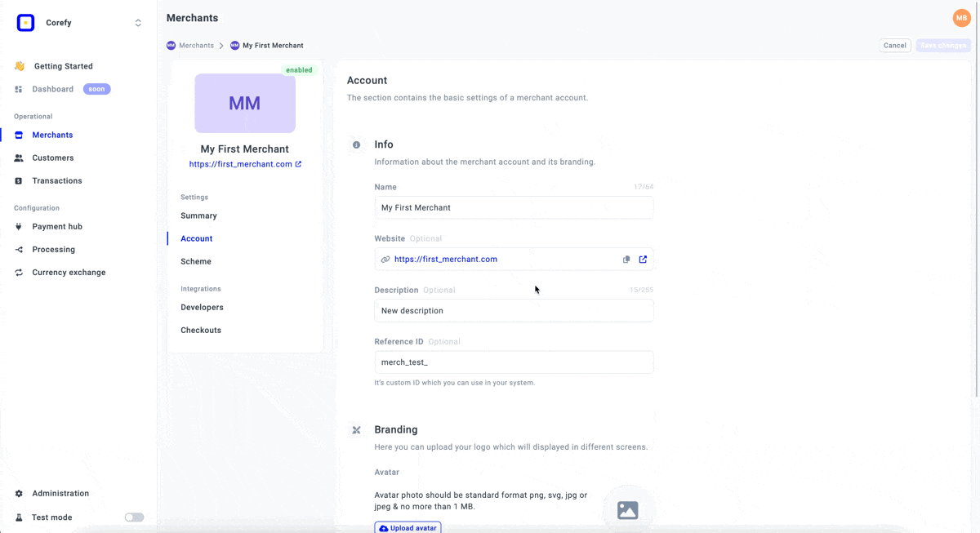Image resolution: width=980 pixels, height=533 pixels.
Task: Focus the Reference ID input field
Action: tap(514, 362)
